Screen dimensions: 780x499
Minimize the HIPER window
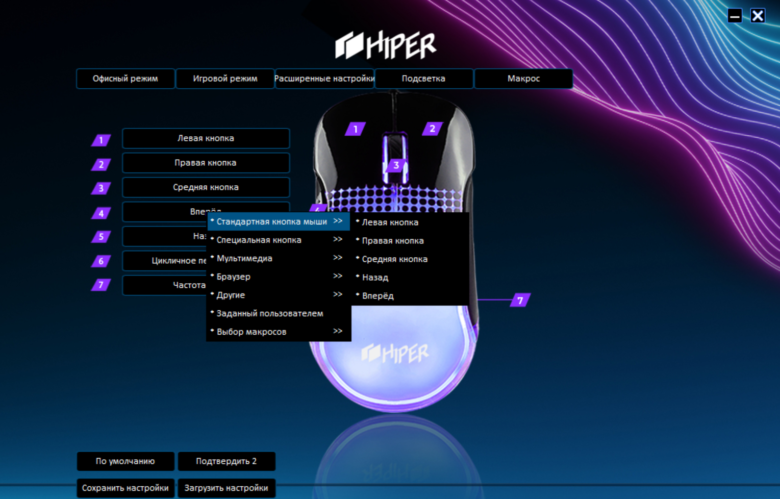click(735, 16)
